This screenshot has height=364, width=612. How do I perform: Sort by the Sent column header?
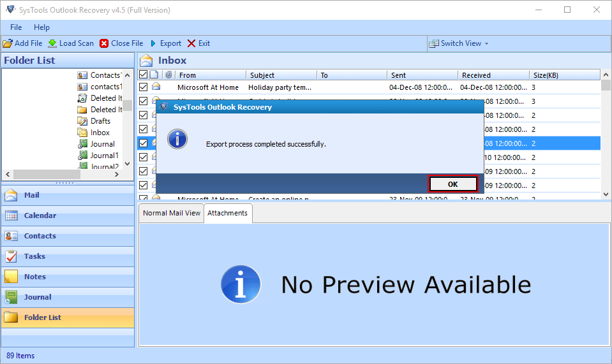pos(422,75)
